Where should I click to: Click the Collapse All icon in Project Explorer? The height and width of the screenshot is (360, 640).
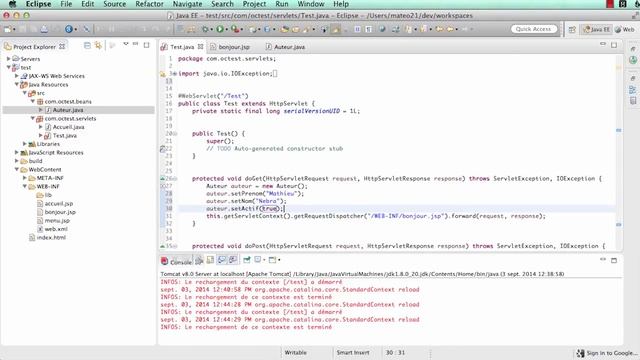[x=87, y=45]
